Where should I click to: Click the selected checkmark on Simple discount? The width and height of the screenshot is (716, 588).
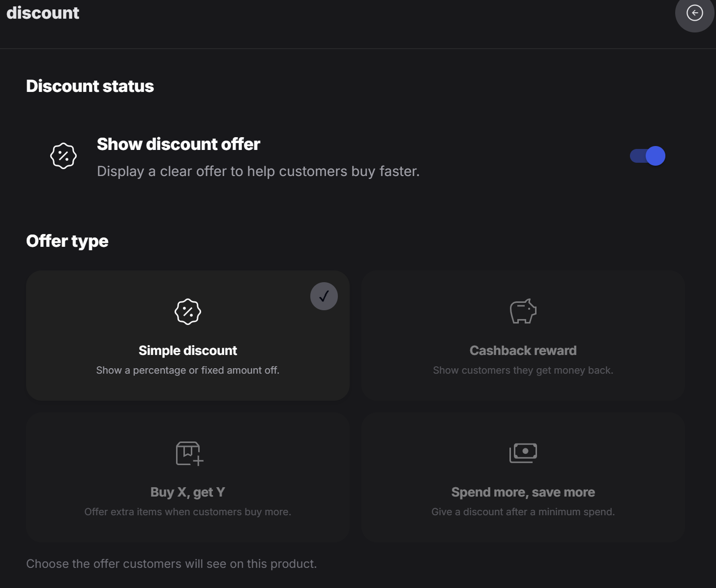pyautogui.click(x=324, y=296)
